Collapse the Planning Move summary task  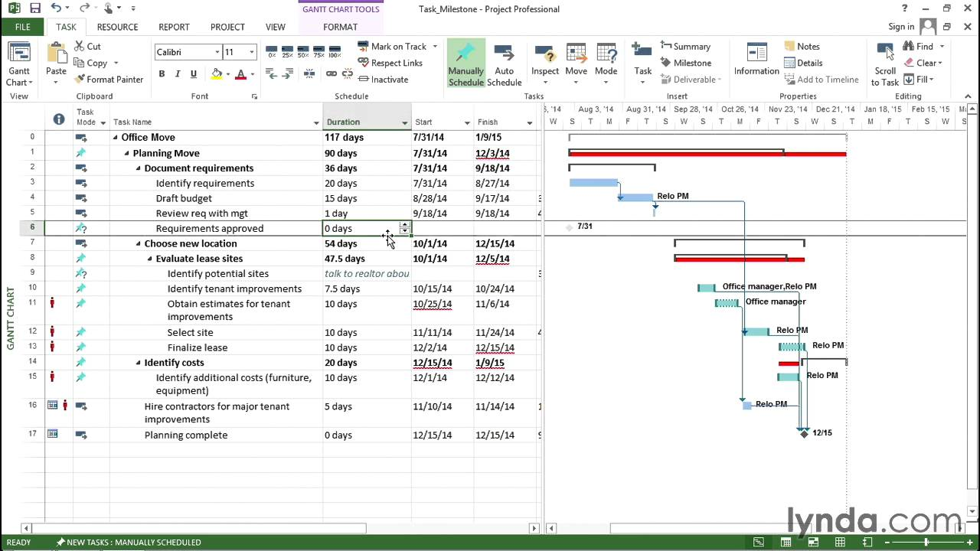pyautogui.click(x=127, y=153)
